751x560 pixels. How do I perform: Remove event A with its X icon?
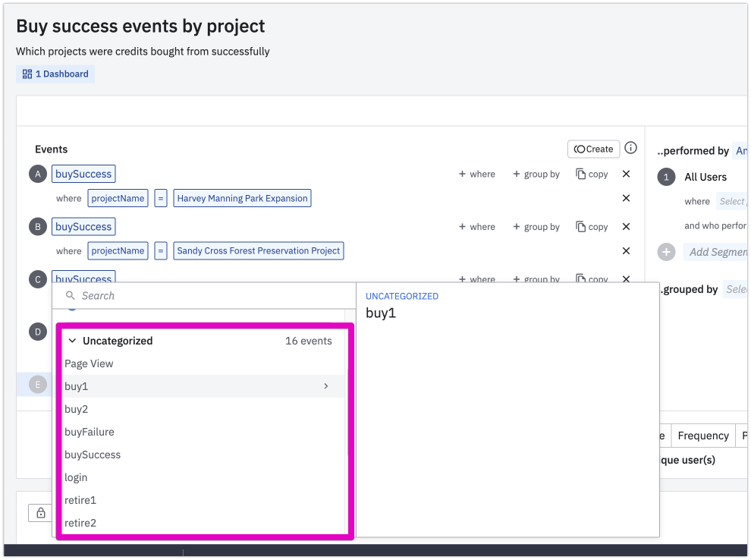pos(626,174)
